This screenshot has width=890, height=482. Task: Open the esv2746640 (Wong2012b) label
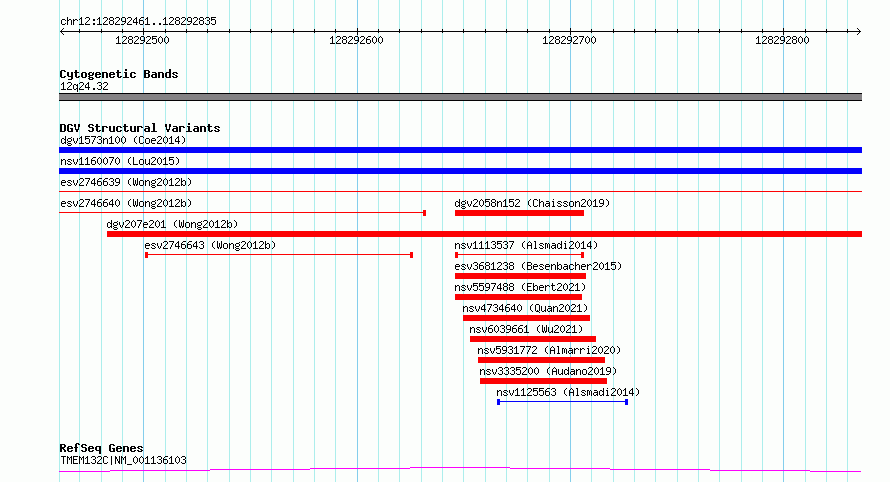[126, 203]
